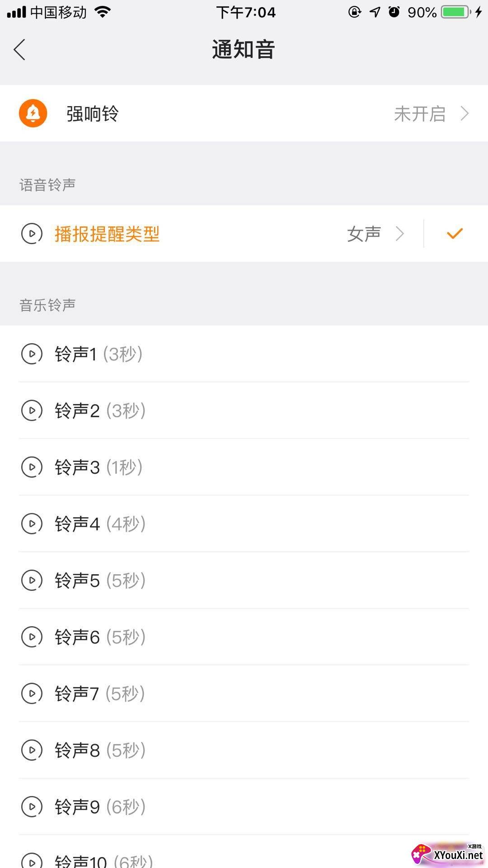Viewport: 488px width, 868px height.
Task: Tap the orange 强响铃 bell icon
Action: pyautogui.click(x=33, y=113)
